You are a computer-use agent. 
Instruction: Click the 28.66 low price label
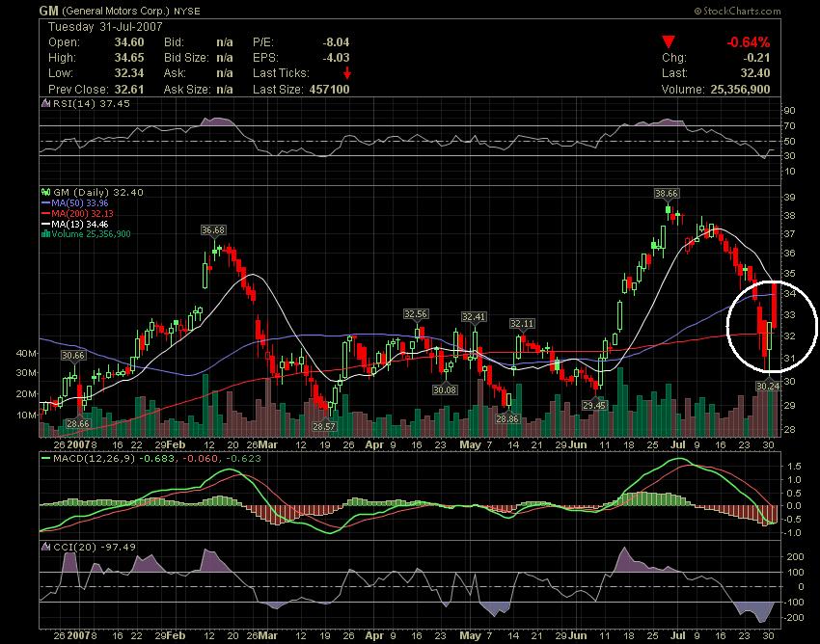click(x=78, y=423)
